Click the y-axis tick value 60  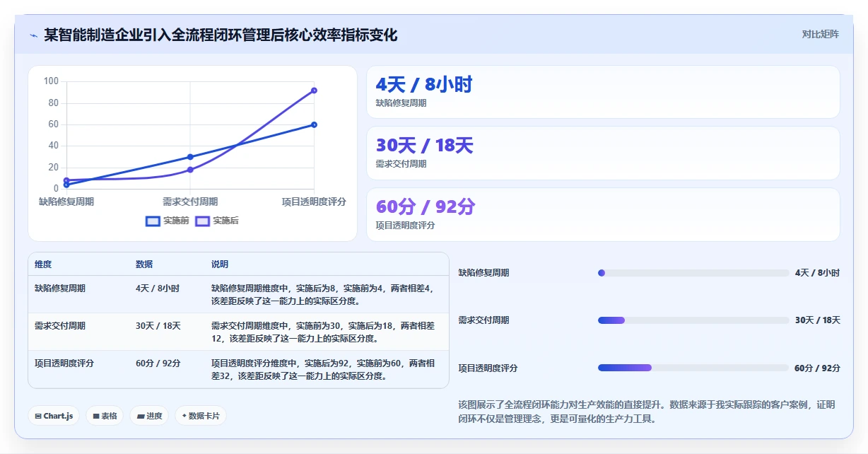click(x=53, y=124)
